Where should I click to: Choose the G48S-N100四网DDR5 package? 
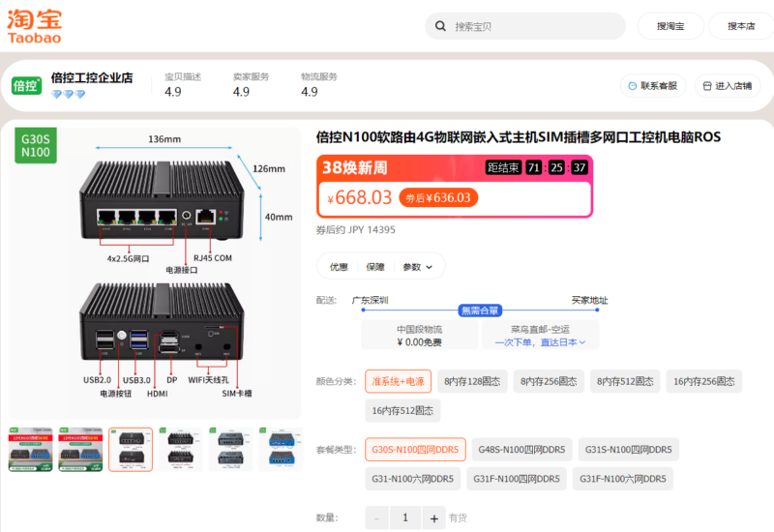pyautogui.click(x=521, y=450)
